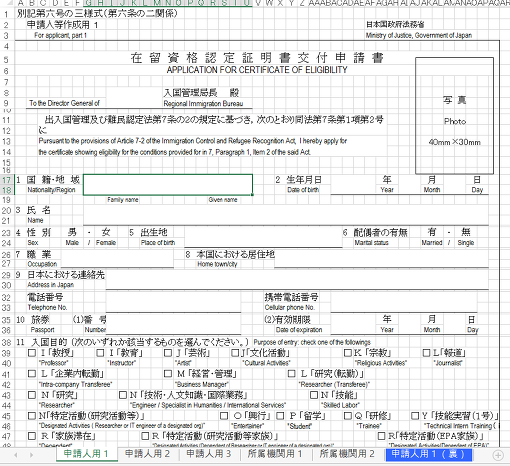
Task: Click the 生年月日 Date of birth label
Action: tap(304, 180)
